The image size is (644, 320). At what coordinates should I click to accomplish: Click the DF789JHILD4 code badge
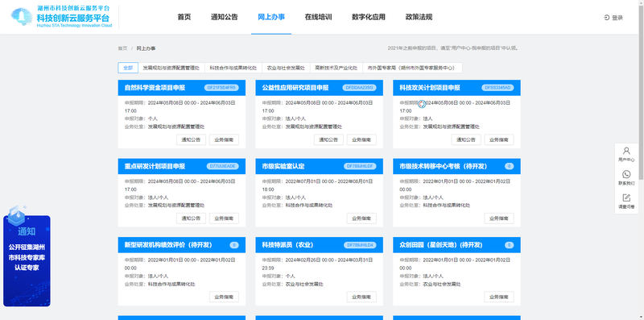click(360, 245)
